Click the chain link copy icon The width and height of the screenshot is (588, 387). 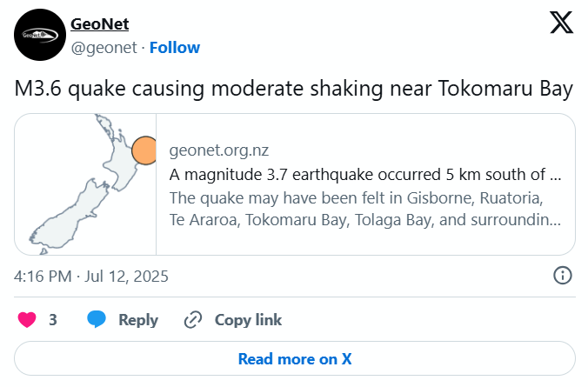click(x=193, y=320)
